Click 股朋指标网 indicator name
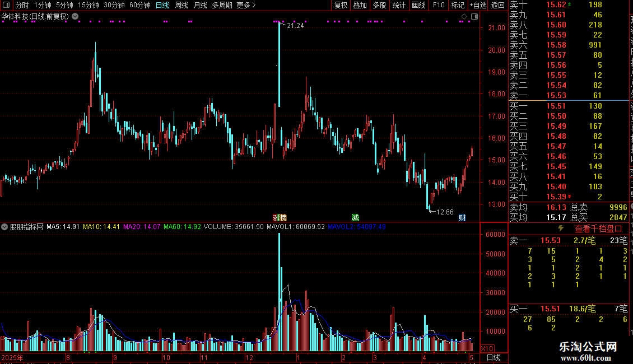This screenshot has width=633, height=364. point(27,227)
